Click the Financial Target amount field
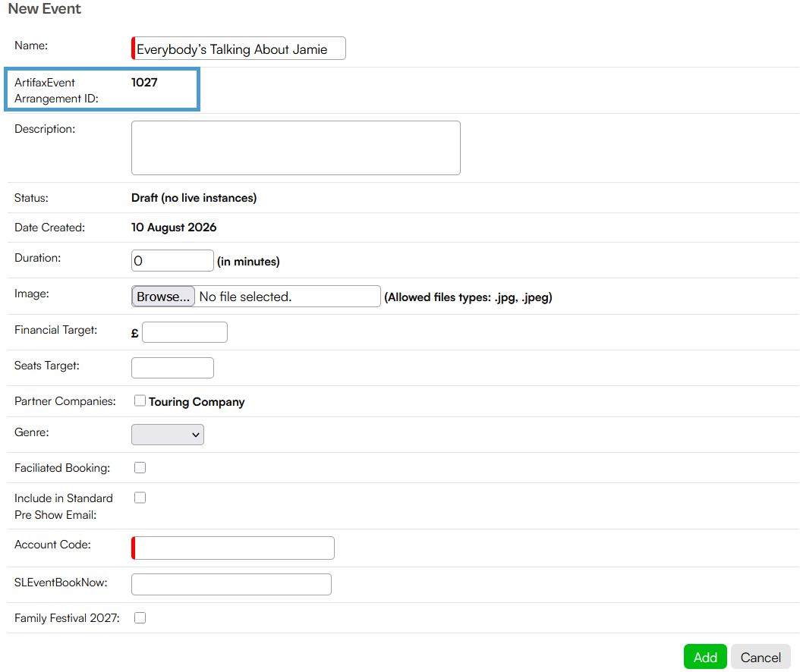Image resolution: width=800 pixels, height=672 pixels. coord(184,332)
